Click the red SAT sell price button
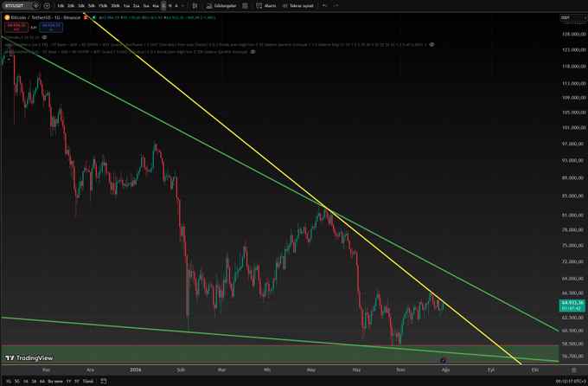The height and width of the screenshot is (386, 588). pyautogui.click(x=16, y=27)
